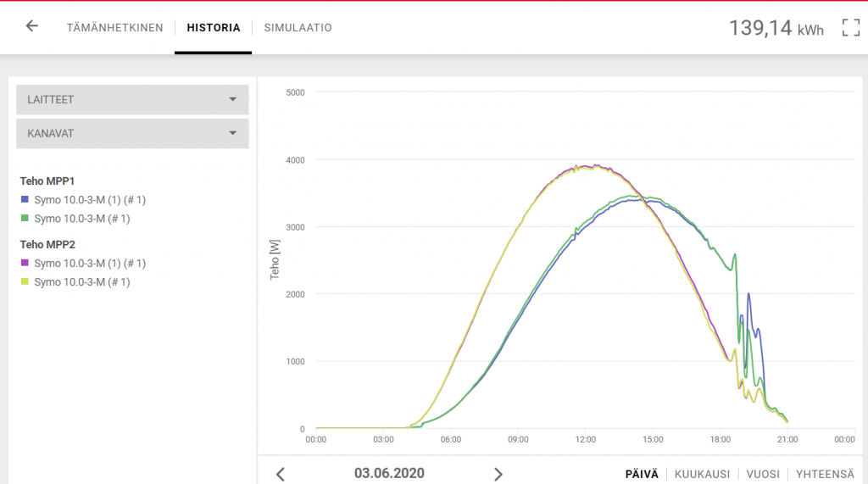The width and height of the screenshot is (868, 484).
Task: Select the Historia tab
Action: point(214,28)
